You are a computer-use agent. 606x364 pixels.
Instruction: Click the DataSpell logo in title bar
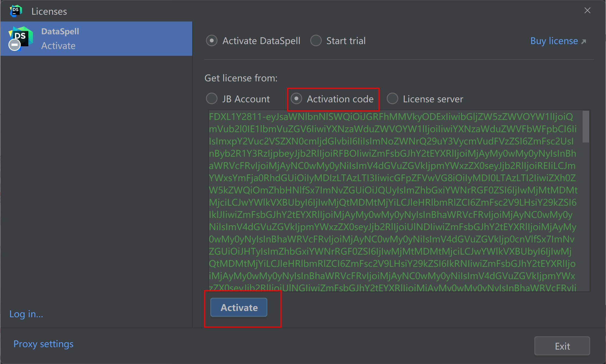16,11
